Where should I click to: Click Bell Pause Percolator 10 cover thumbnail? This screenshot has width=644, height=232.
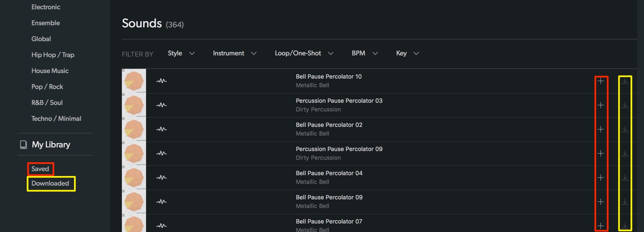134,81
